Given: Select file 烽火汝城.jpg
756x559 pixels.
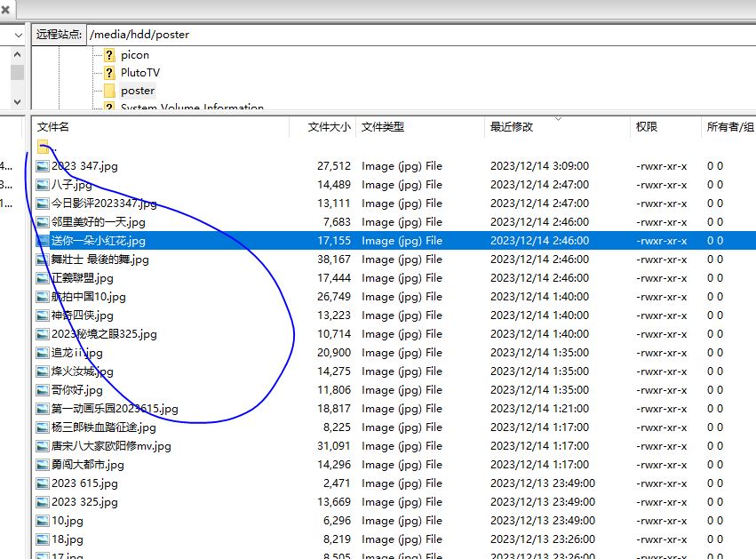Looking at the screenshot, I should [83, 371].
